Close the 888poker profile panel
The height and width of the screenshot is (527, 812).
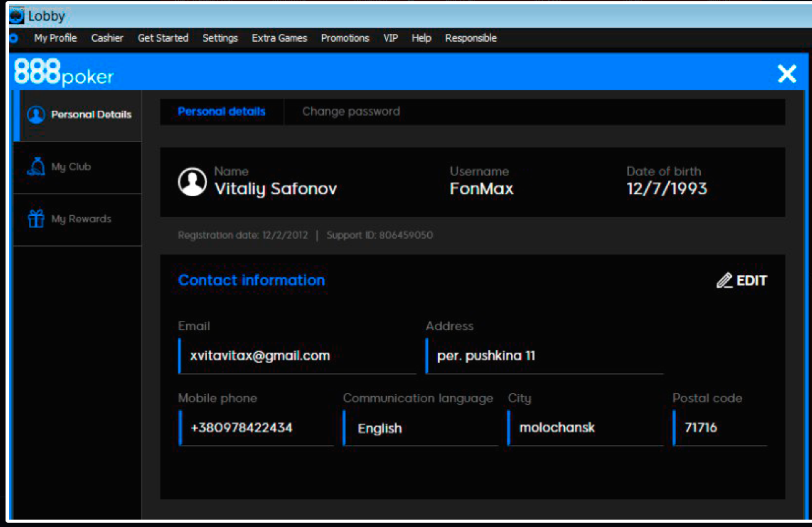pyautogui.click(x=787, y=74)
